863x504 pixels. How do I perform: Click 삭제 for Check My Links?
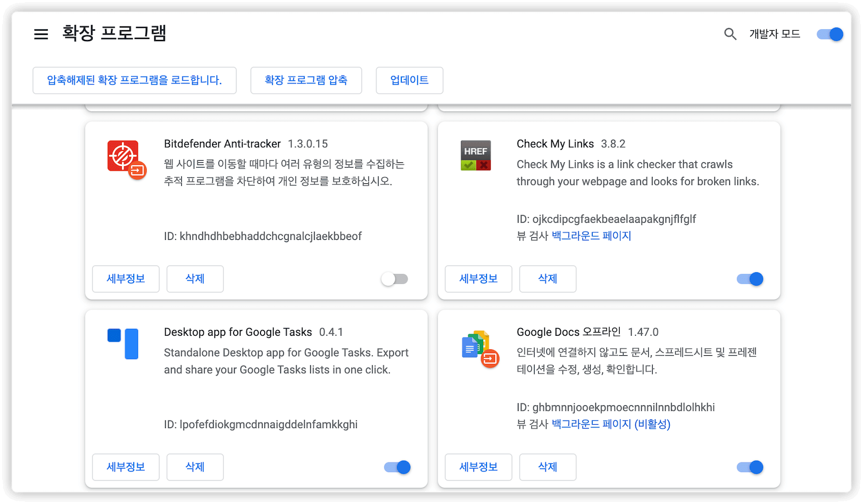[x=547, y=279]
